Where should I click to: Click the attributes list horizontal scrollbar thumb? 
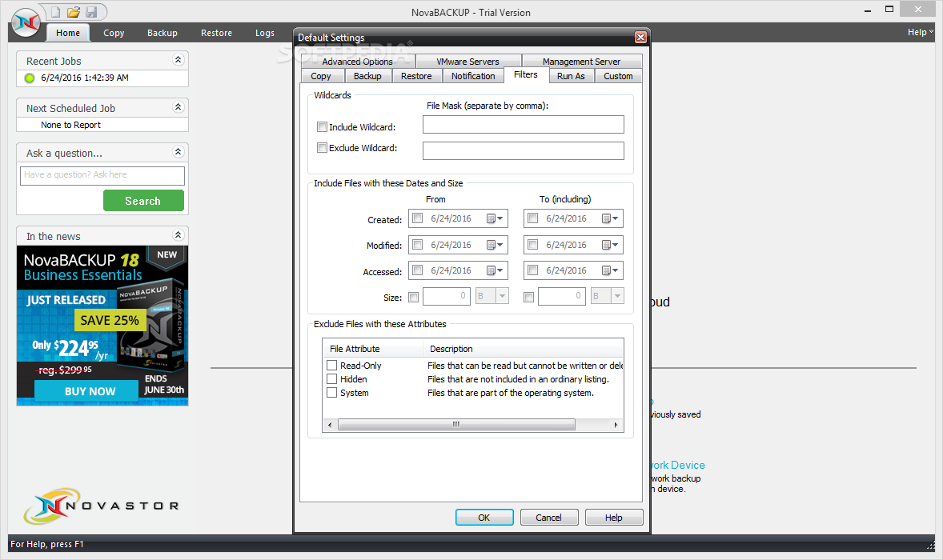coord(456,425)
